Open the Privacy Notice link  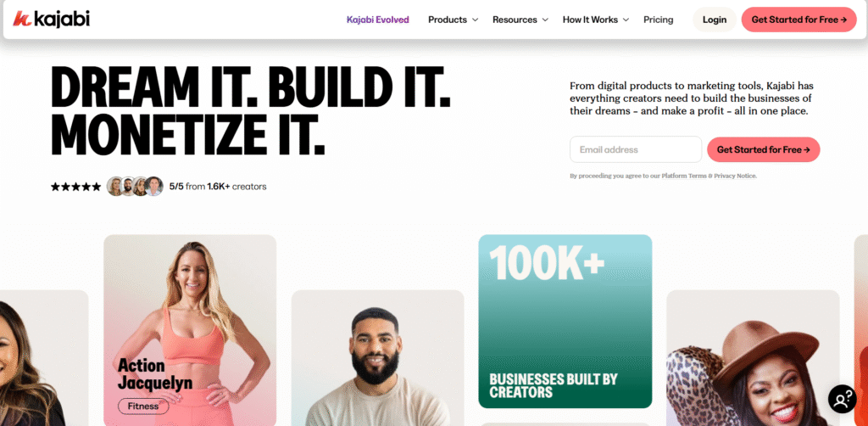click(735, 177)
